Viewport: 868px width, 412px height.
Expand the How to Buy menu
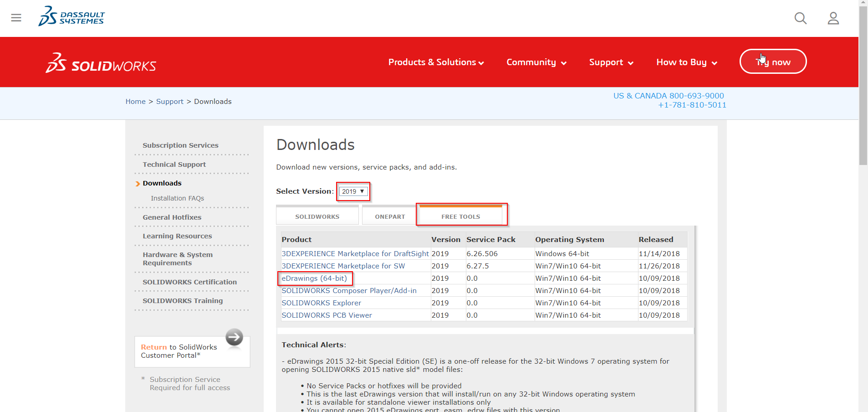point(686,62)
